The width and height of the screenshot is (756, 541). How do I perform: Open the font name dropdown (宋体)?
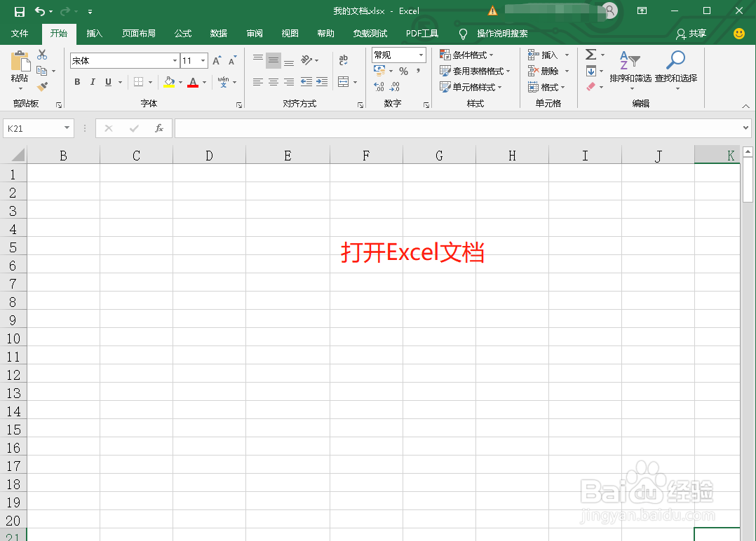pos(175,61)
